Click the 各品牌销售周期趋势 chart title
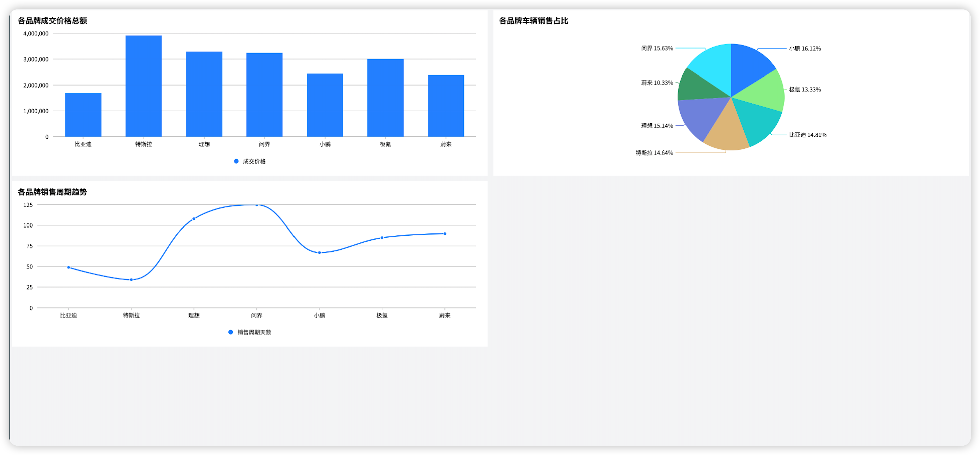Image resolution: width=980 pixels, height=455 pixels. (x=52, y=192)
